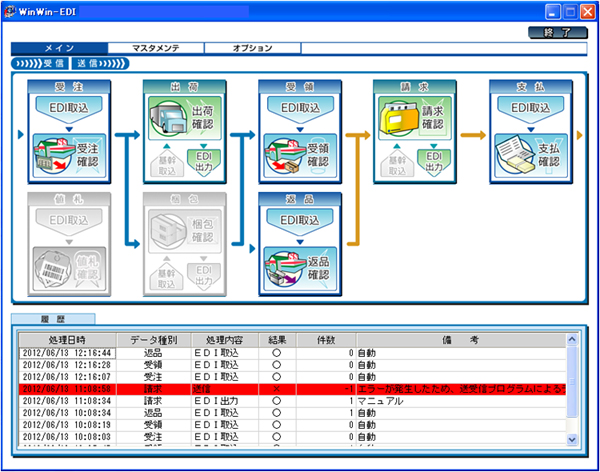Select the 履歴 history tab
600x472 pixels.
tap(53, 319)
